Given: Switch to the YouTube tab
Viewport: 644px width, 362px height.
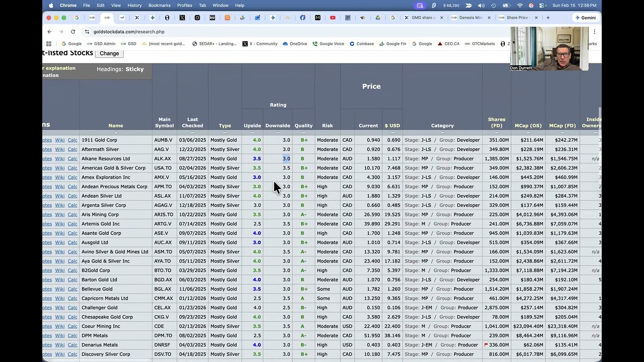Looking at the screenshot, I should 333,18.
